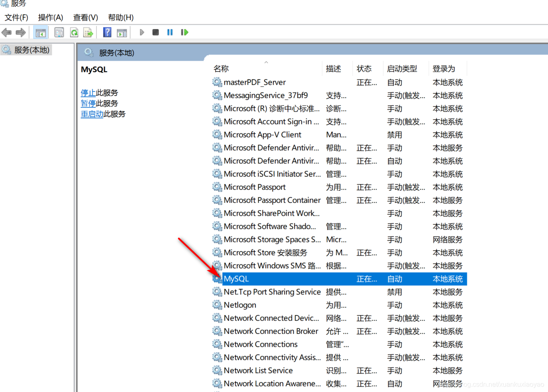The image size is (548, 392).
Task: Click the green Refresh toolbar icon
Action: coord(74,32)
